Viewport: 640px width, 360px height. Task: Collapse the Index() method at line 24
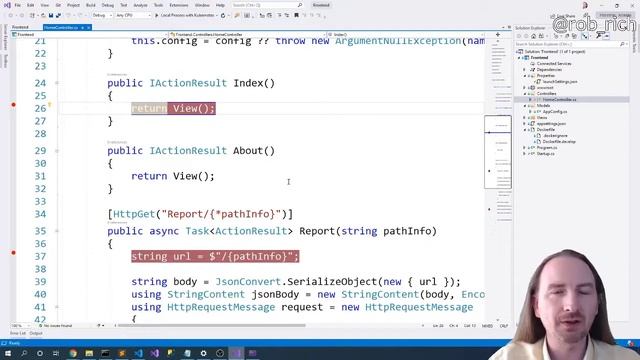pos(57,83)
